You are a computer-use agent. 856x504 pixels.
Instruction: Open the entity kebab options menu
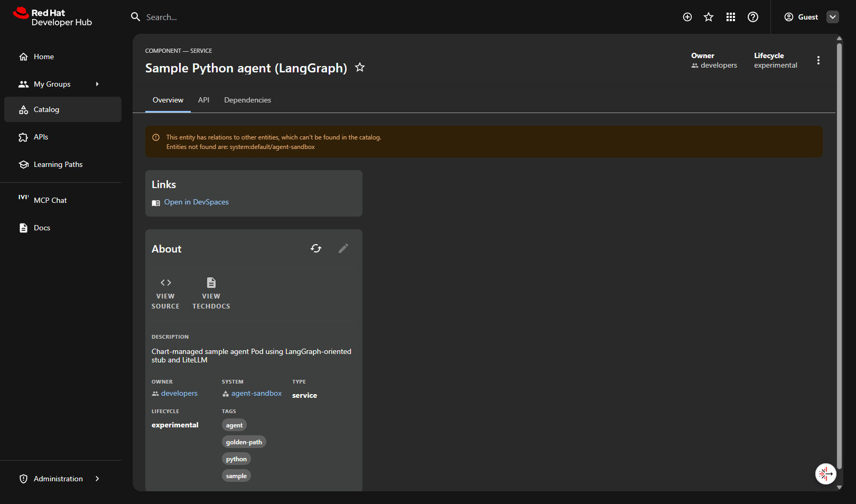[818, 60]
